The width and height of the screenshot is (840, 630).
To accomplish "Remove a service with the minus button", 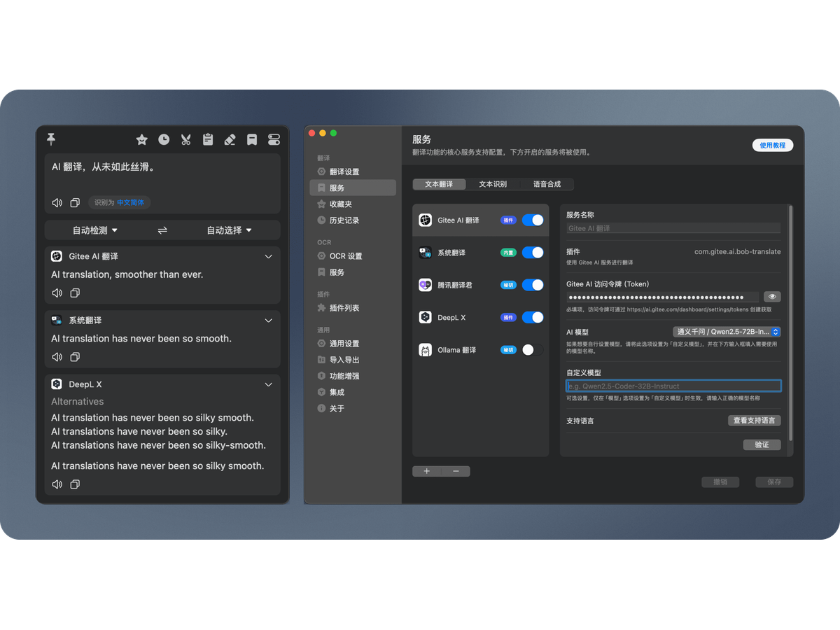I will click(456, 471).
